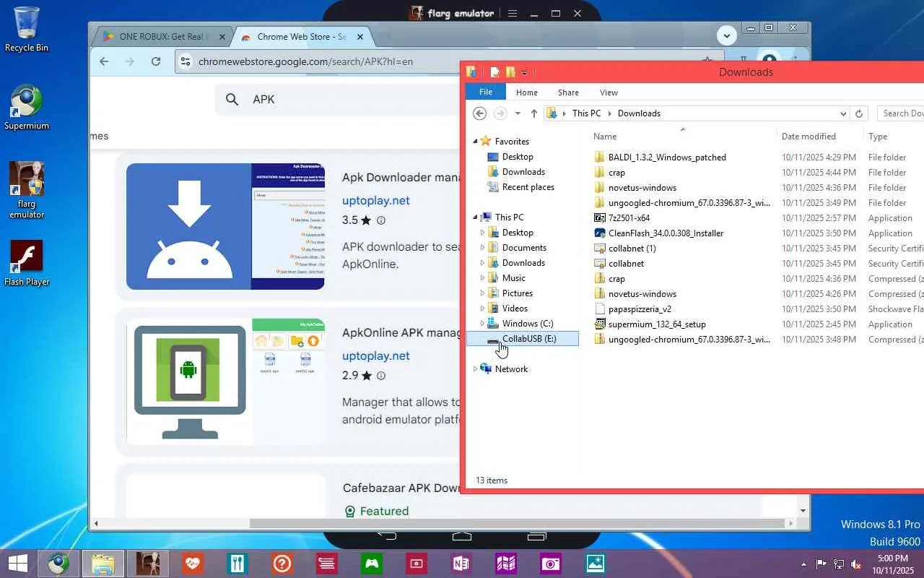Open the Customize Quick Access Toolbar dropdown
Screen dimensions: 924x578
525,72
